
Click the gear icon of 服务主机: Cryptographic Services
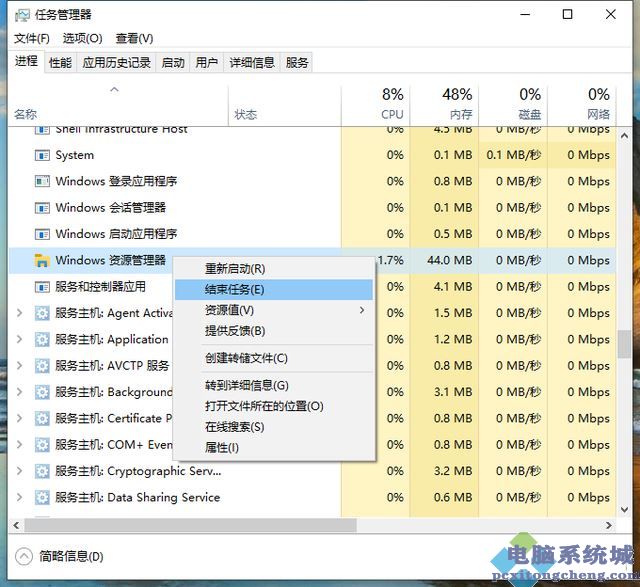(42, 471)
